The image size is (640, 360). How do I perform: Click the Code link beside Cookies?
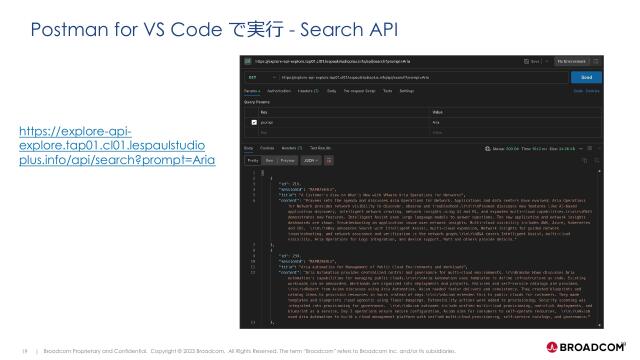pos(578,91)
